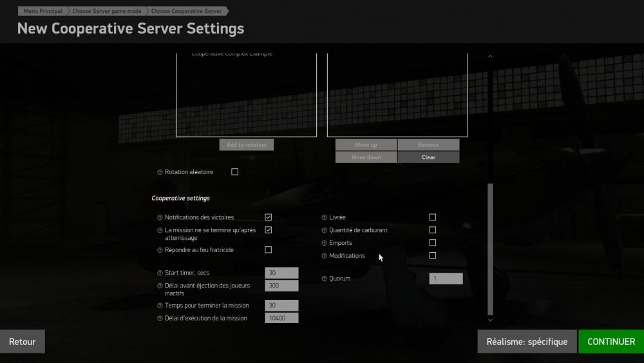Image resolution: width=644 pixels, height=363 pixels.
Task: Tick the Modifications checkbox
Action: point(433,255)
